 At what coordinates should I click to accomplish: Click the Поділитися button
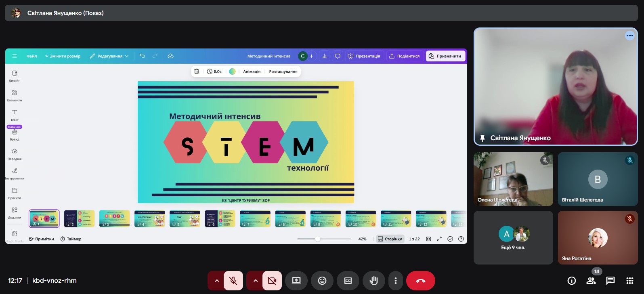pyautogui.click(x=404, y=56)
